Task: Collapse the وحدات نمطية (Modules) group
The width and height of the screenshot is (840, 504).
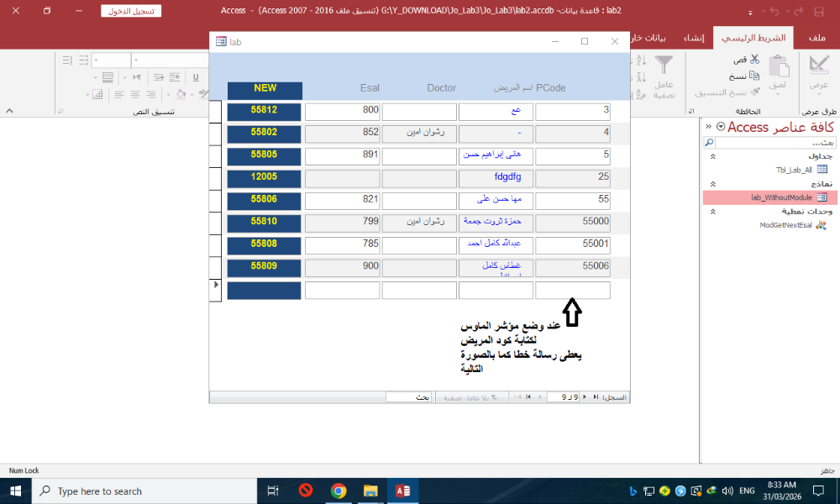Action: [x=713, y=212]
